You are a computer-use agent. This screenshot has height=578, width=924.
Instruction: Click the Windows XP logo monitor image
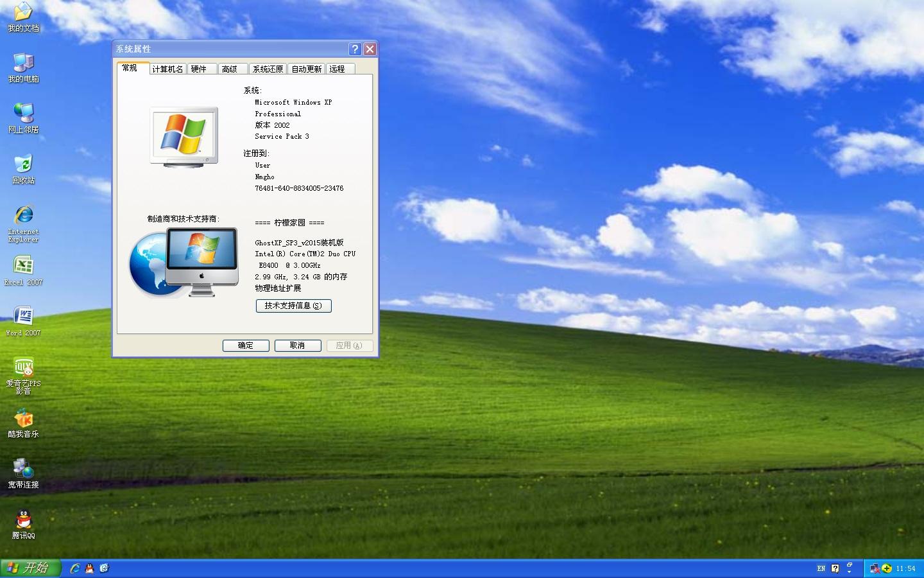click(184, 137)
